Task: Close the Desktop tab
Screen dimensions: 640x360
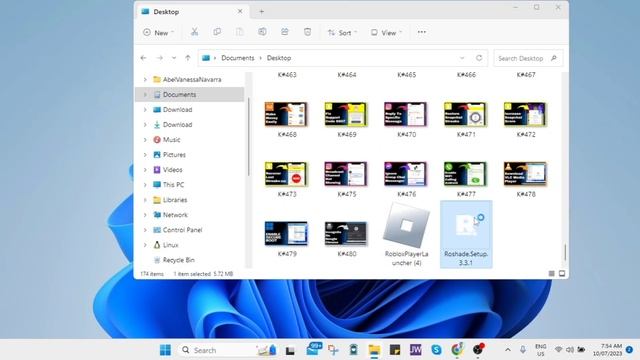Action: tap(240, 11)
